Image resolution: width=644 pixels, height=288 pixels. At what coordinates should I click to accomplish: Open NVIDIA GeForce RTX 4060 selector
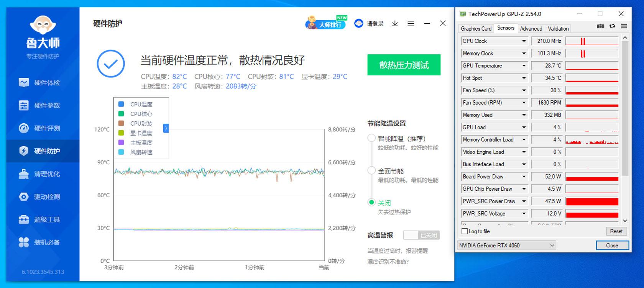507,245
